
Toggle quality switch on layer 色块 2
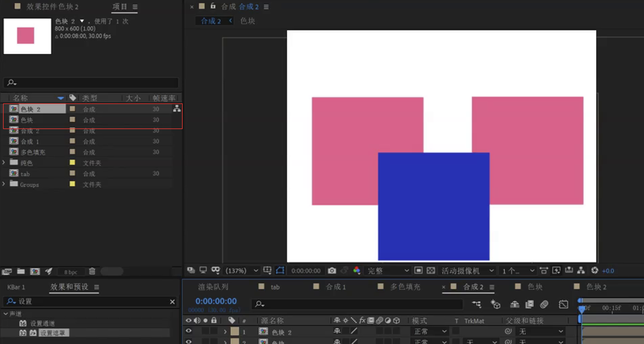354,331
